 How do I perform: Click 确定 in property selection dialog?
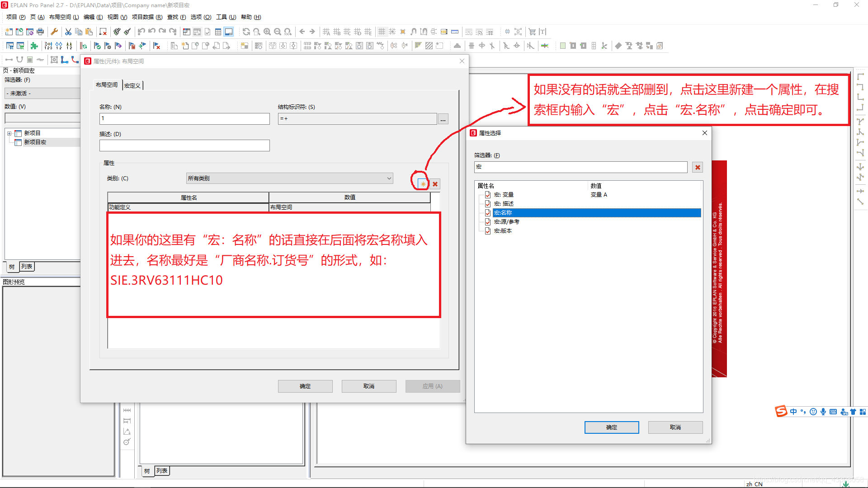611,427
